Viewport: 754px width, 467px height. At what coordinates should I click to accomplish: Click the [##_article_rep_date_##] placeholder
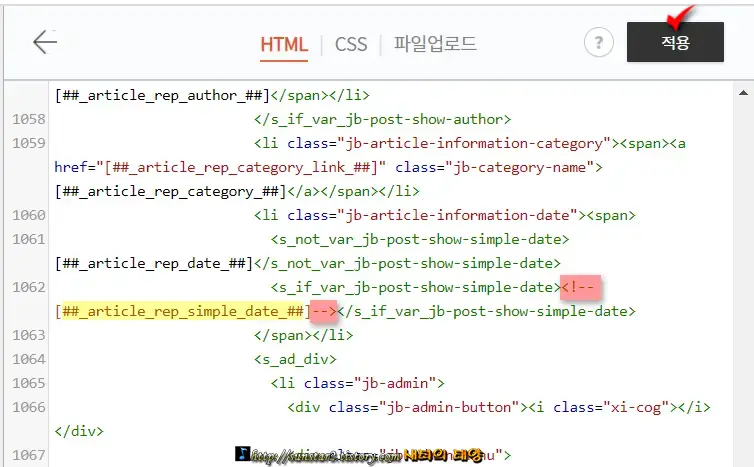154,264
